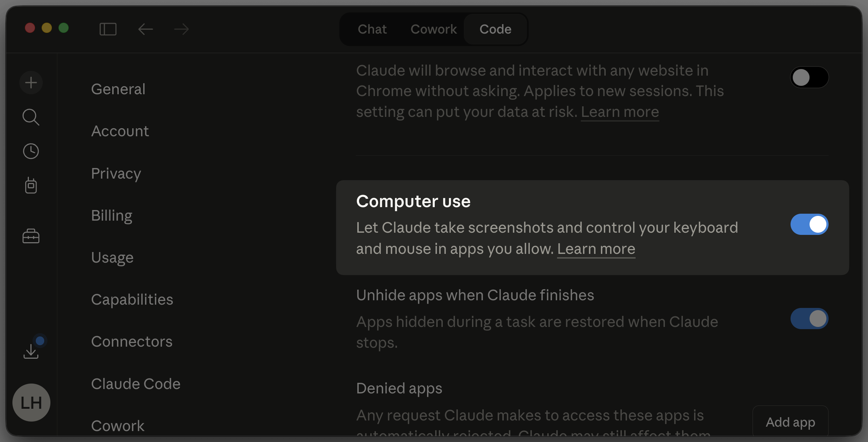The image size is (868, 442).
Task: Open the tasks icon in the sidebar
Action: 31,186
